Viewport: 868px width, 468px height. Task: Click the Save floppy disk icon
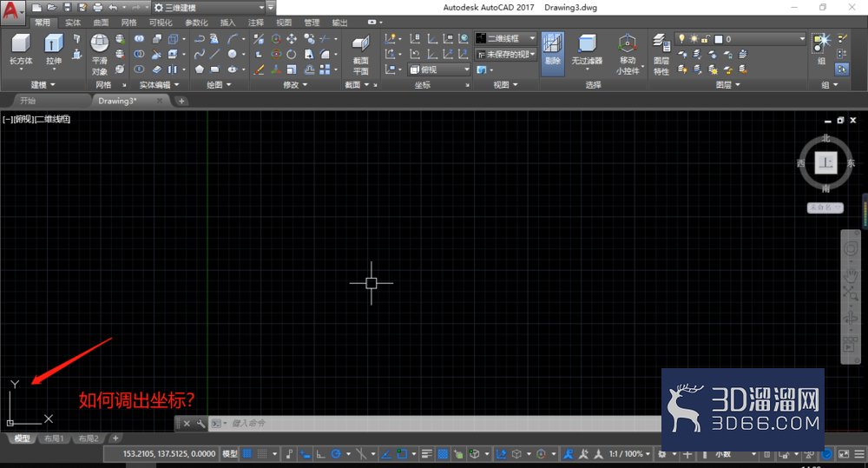[68, 8]
